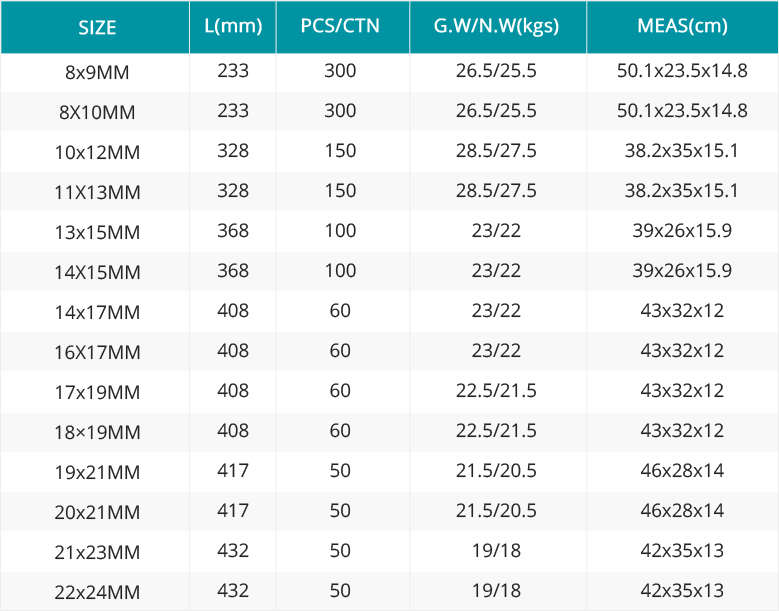Image resolution: width=779 pixels, height=611 pixels.
Task: Click the 13x15MM size cell
Action: point(97,232)
